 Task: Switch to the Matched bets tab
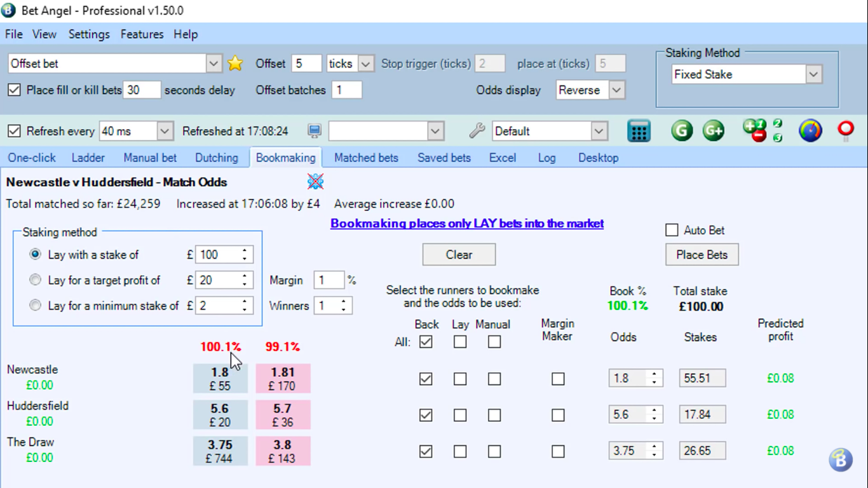tap(366, 158)
